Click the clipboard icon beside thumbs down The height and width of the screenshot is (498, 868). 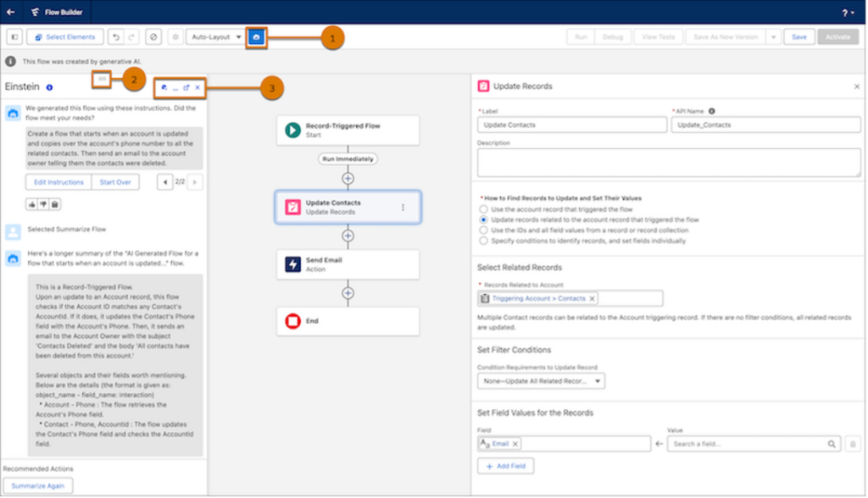[55, 204]
